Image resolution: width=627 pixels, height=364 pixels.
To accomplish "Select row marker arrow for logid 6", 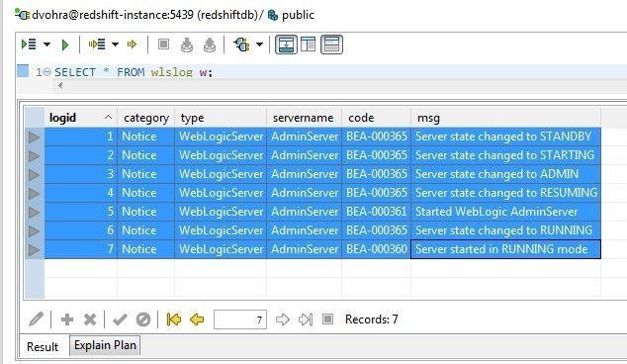I will point(35,231).
